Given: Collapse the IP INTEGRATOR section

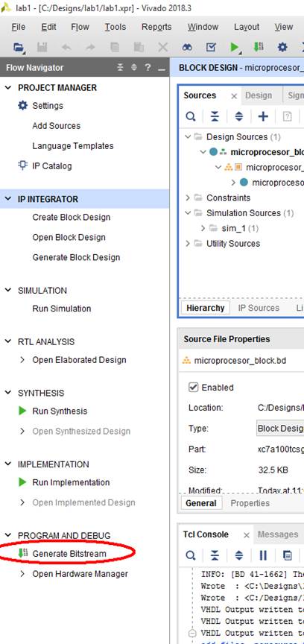Looking at the screenshot, I should click(x=7, y=199).
